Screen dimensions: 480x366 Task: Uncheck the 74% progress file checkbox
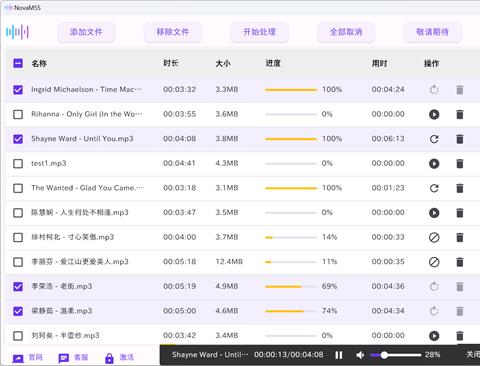[18, 311]
